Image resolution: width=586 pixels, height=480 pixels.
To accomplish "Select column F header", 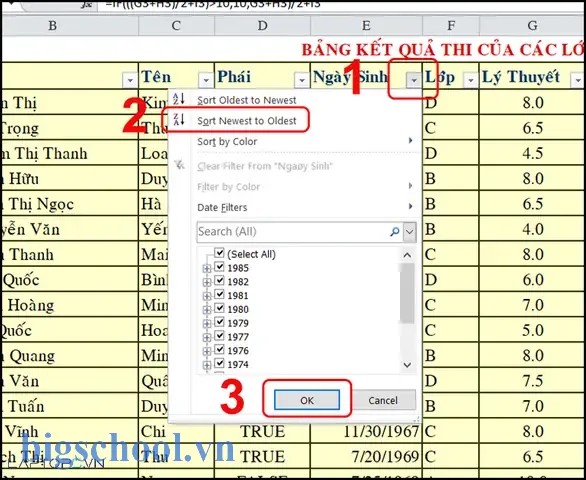I will [x=451, y=25].
